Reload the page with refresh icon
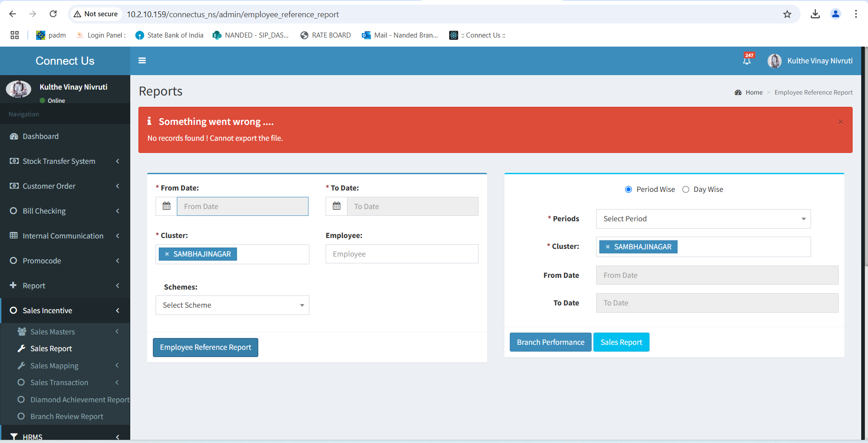Screen dimensions: 868x443 click(53, 14)
